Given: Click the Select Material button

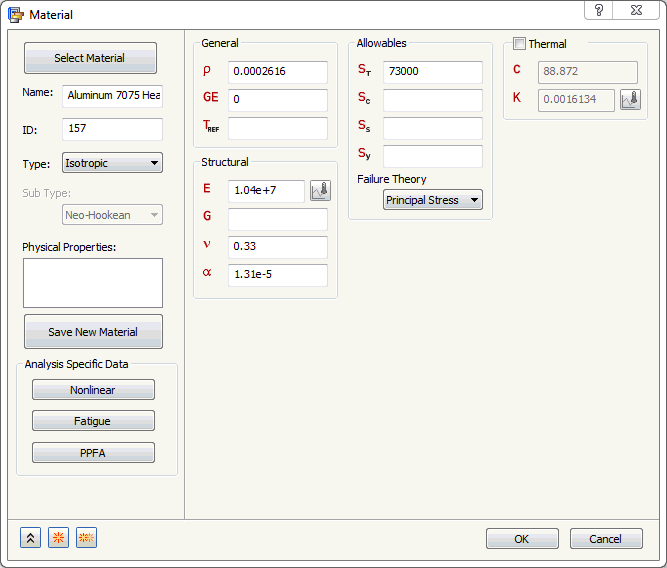Looking at the screenshot, I should coord(90,58).
